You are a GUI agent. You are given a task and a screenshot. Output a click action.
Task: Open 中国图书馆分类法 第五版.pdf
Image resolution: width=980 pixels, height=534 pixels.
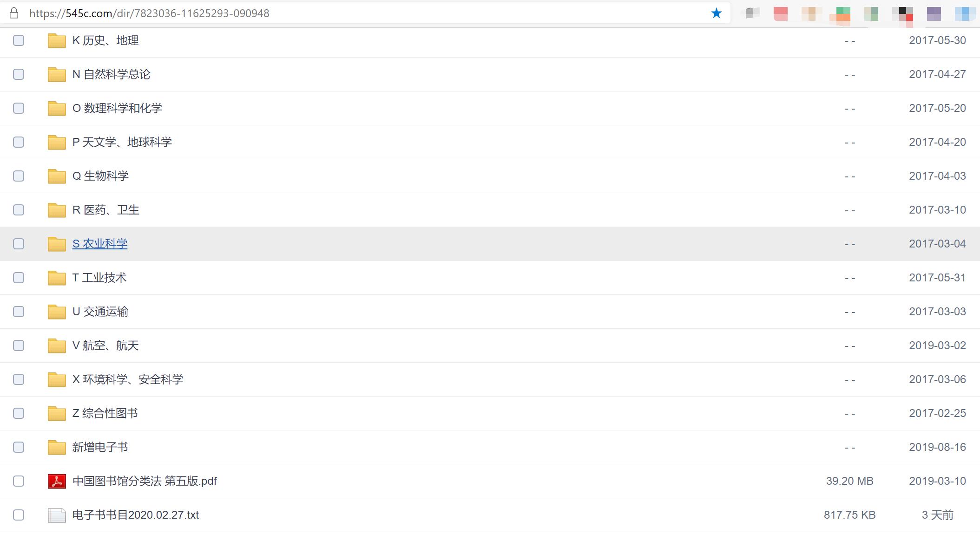[x=145, y=481]
